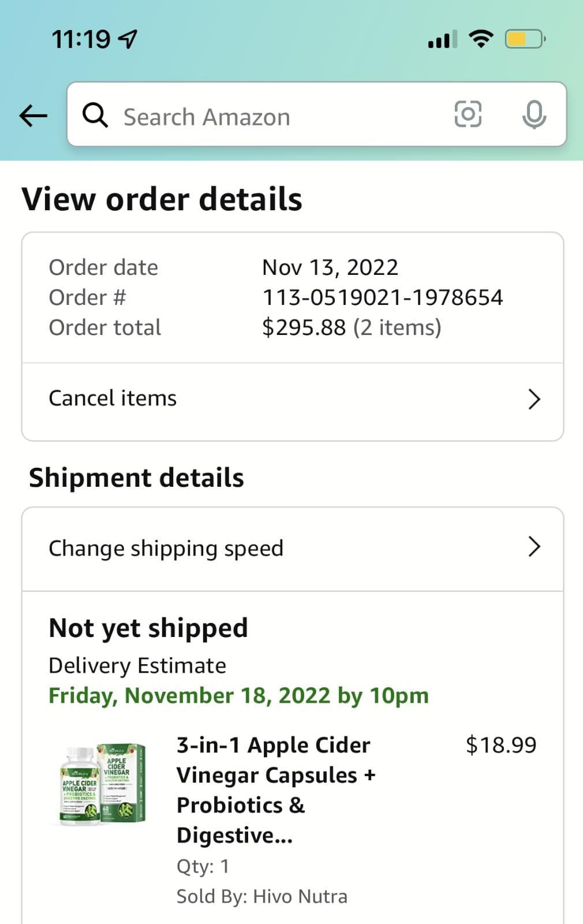The width and height of the screenshot is (583, 924).
Task: Start voice search with the microphone
Action: coord(534,114)
